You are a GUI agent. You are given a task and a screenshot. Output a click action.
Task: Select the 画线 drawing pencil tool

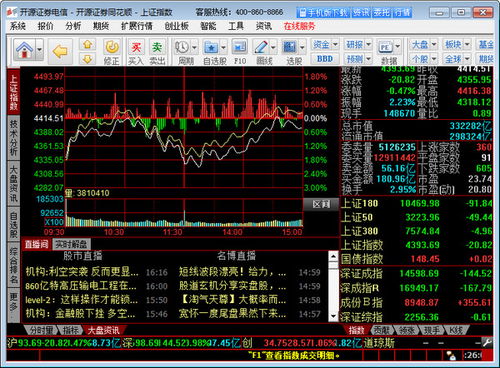pos(261,47)
